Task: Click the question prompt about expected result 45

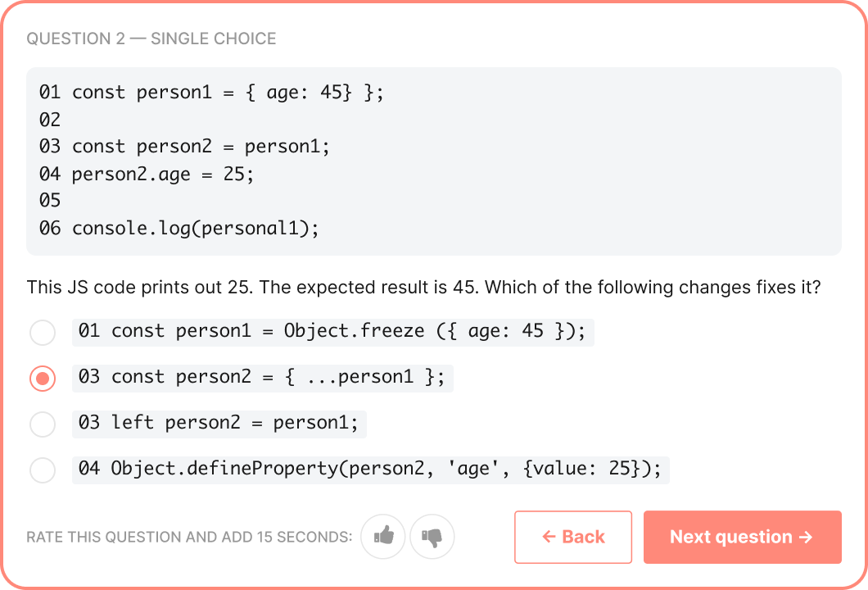Action: pyautogui.click(x=423, y=288)
